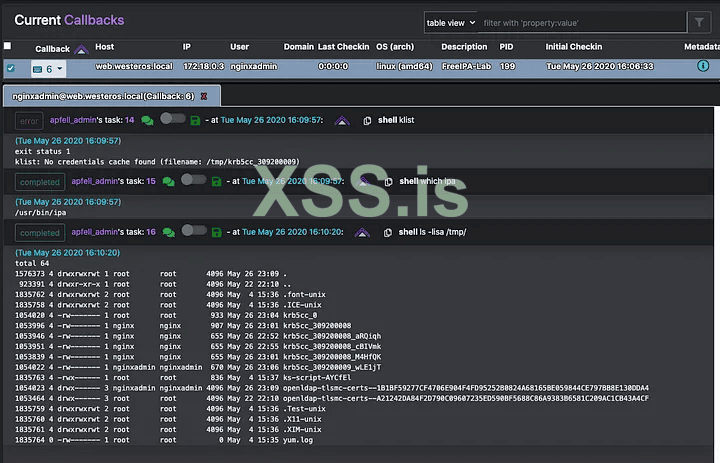720x463 pixels.
Task: Check the select-all callbacks checkbox
Action: pos(8,46)
